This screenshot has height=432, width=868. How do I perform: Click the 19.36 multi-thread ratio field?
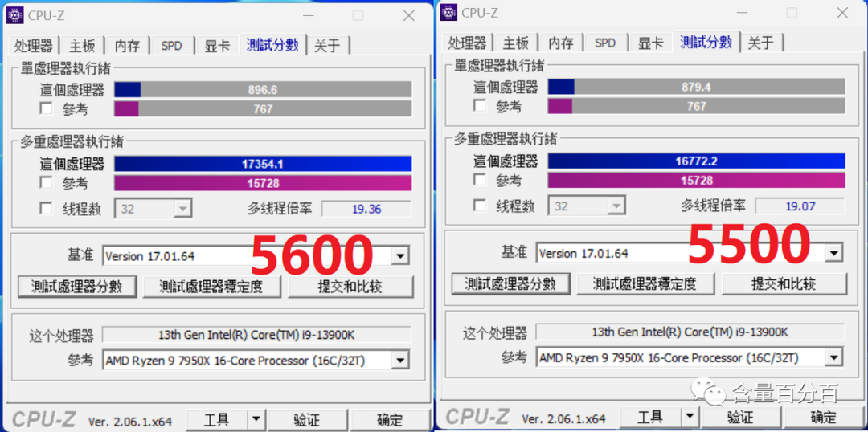[x=366, y=209]
